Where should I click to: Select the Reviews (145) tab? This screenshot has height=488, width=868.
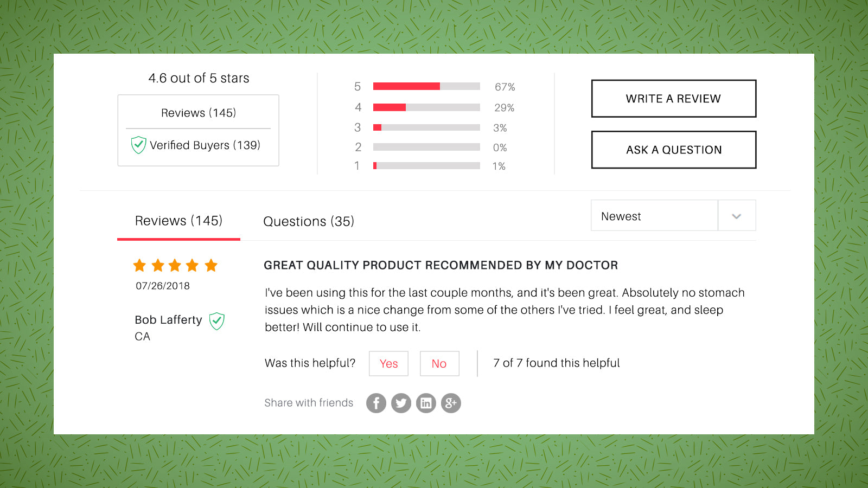178,220
